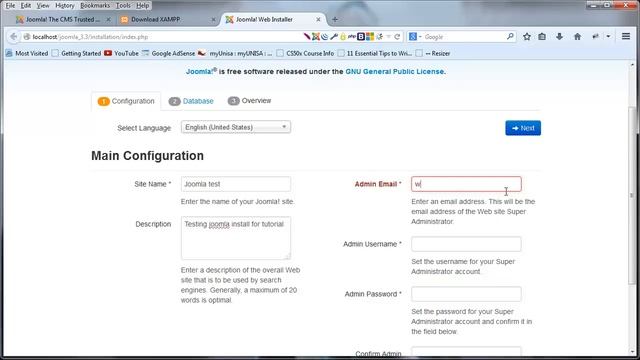
Task: Click the Description text area
Action: coord(236,238)
